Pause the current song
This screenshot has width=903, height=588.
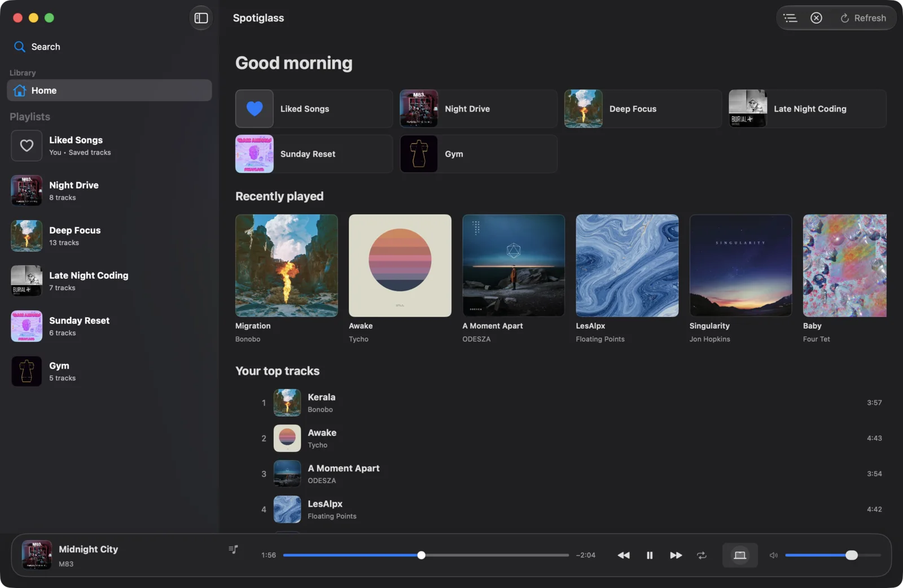[x=650, y=555]
